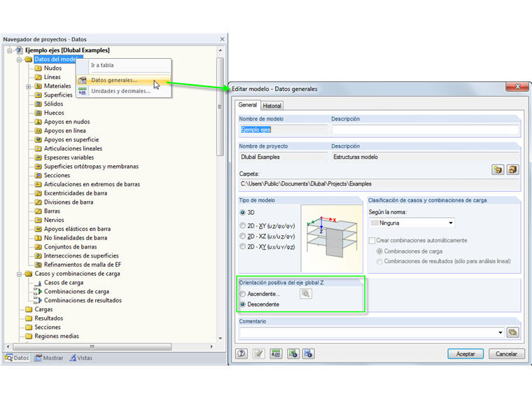Click the Superficies folder icon in model data
The image size is (532, 399).
point(38,95)
